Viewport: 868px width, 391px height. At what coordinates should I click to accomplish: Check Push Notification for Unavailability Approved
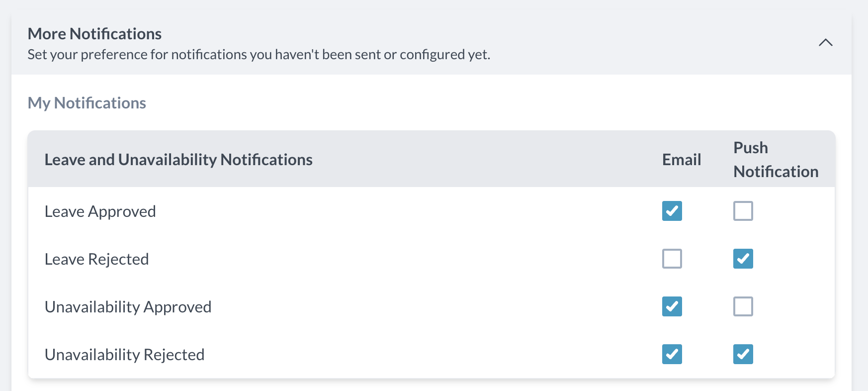click(743, 306)
